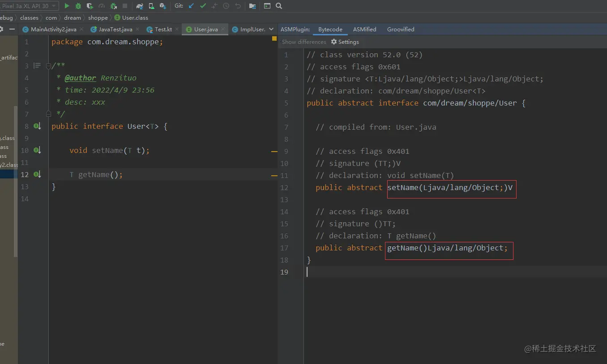
Task: Close the JavaTest.java tab
Action: (137, 29)
